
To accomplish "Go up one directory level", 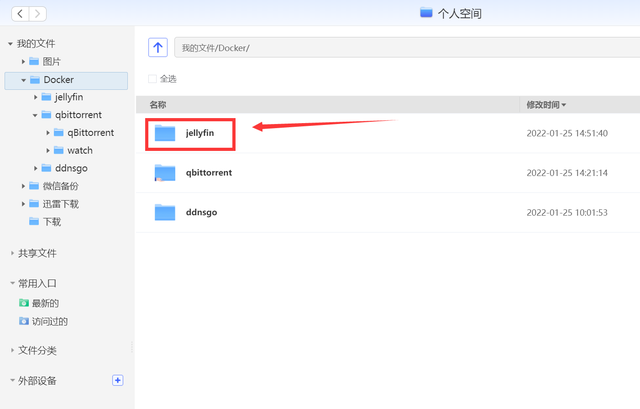I will 158,47.
